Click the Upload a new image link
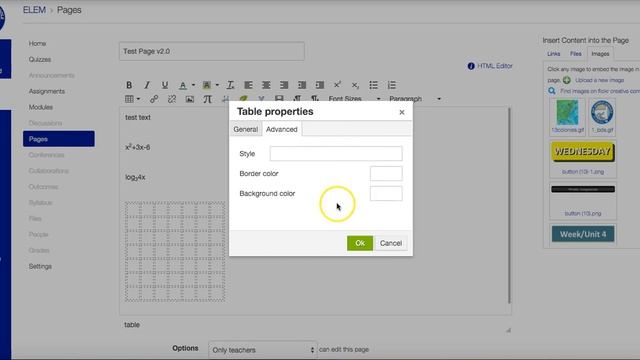Viewport: 640px width, 360px height. point(600,80)
